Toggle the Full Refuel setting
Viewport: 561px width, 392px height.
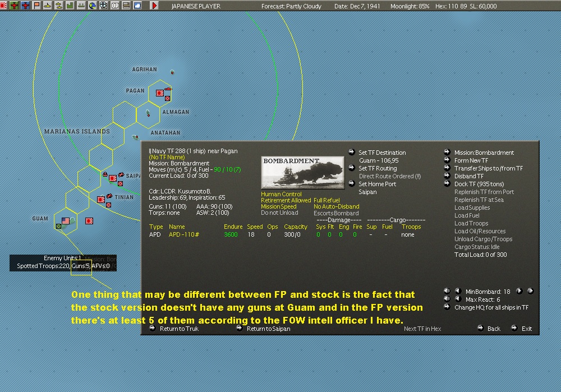(x=327, y=200)
